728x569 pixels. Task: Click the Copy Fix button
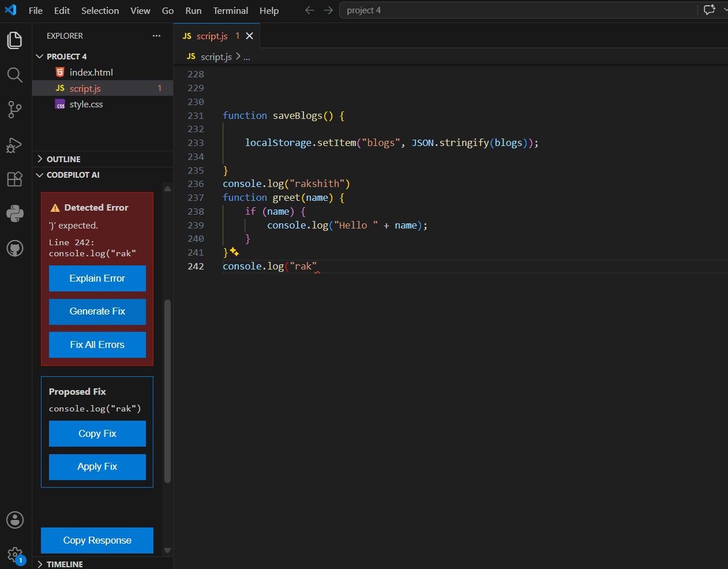coord(97,433)
